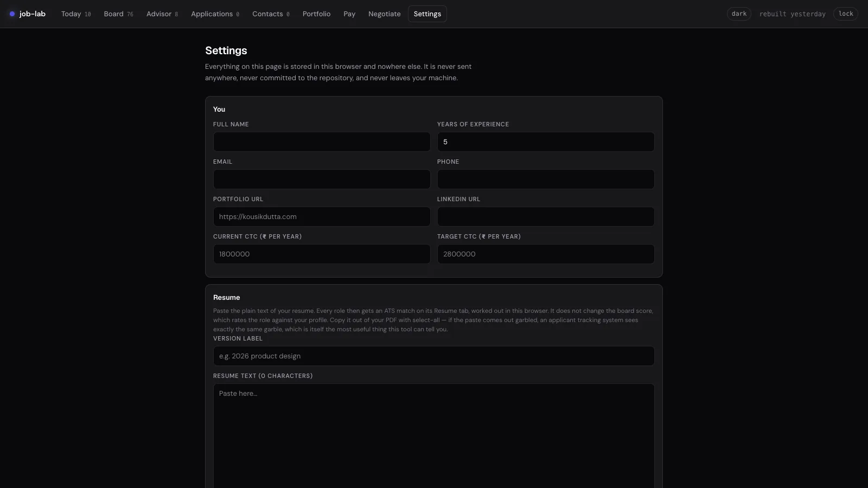Navigate to the Portfolio tab
868x488 pixels.
316,14
